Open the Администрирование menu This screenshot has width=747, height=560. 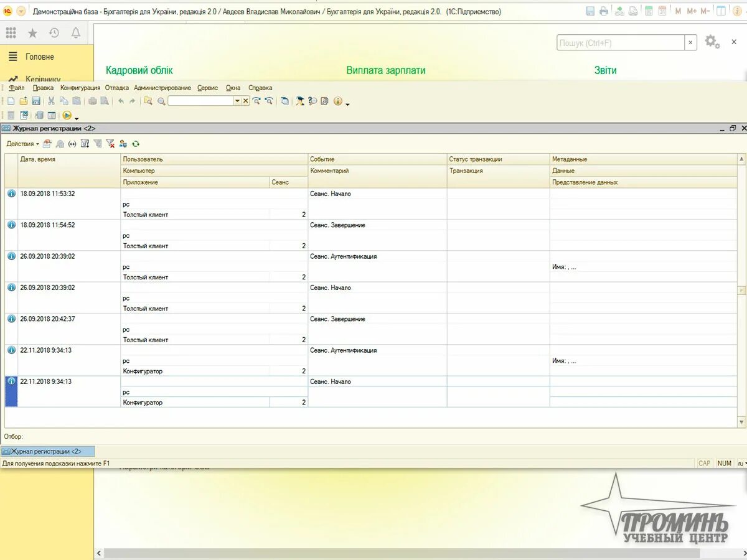162,88
